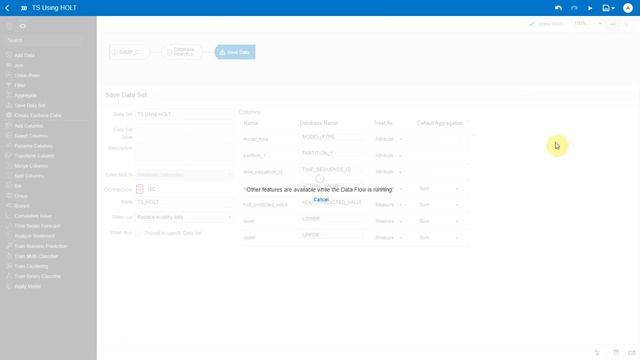The height and width of the screenshot is (360, 640).
Task: Go back using header back arrow
Action: tap(7, 8)
